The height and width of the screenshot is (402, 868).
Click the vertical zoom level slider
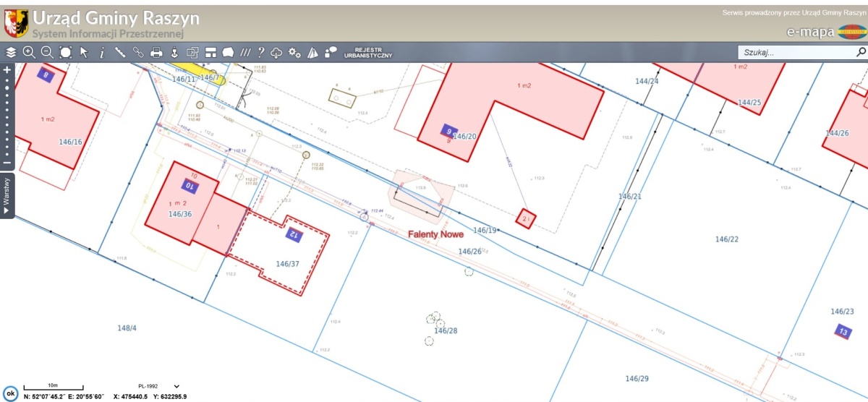[x=7, y=116]
